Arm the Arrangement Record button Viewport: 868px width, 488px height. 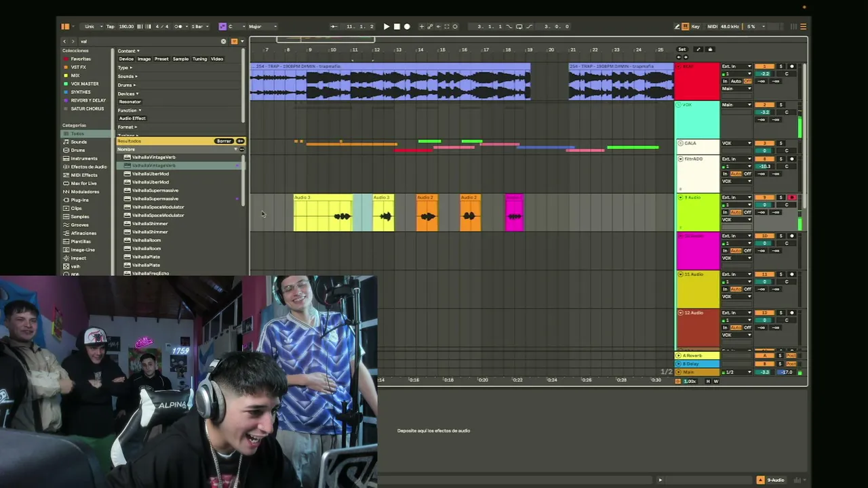coord(407,26)
